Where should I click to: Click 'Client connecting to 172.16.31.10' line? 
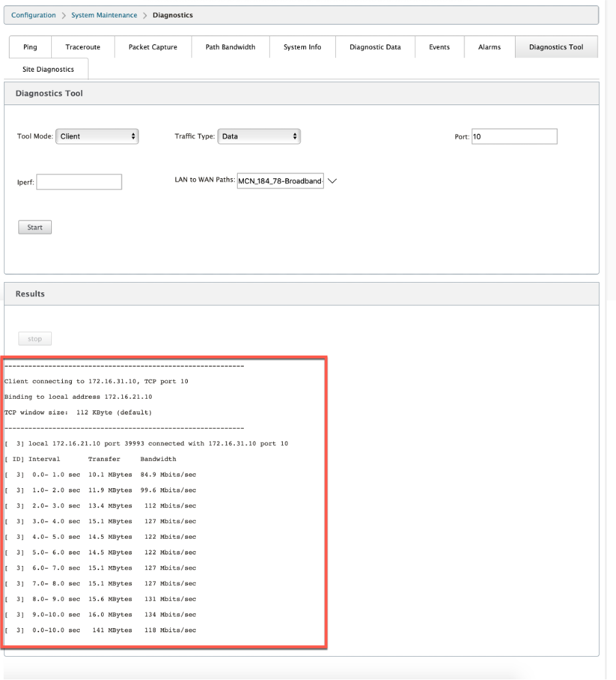(96, 381)
